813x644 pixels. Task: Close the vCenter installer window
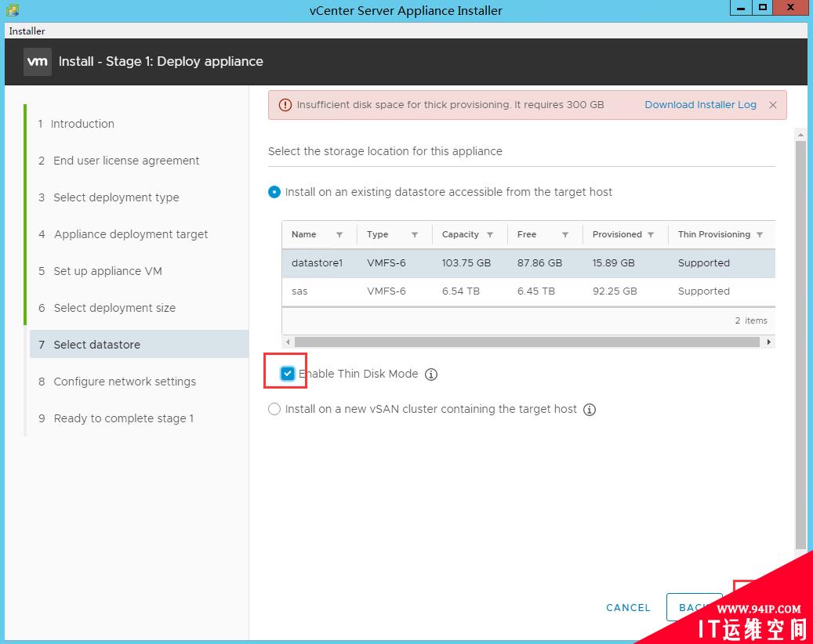click(x=791, y=8)
